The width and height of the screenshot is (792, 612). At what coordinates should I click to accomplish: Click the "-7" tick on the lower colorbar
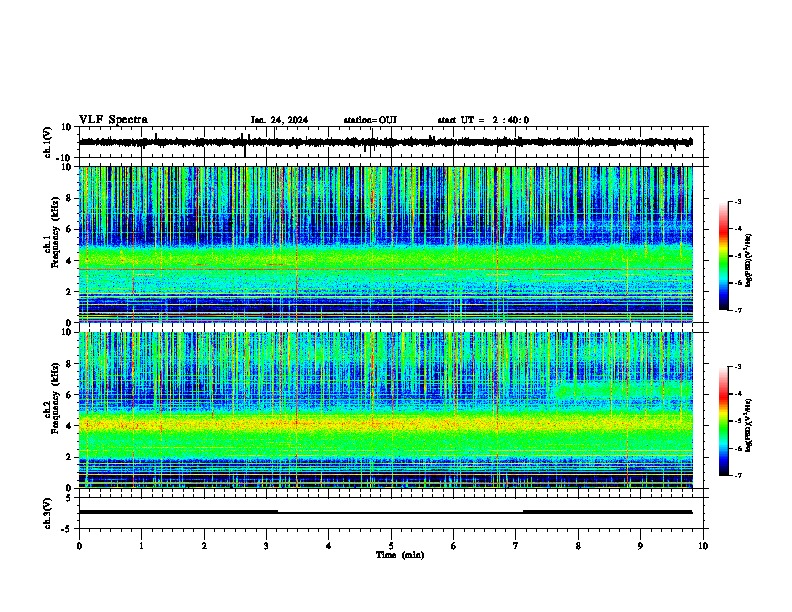[737, 475]
